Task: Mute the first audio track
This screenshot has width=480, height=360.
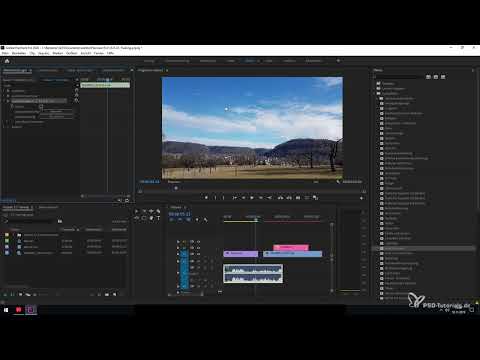Action: [x=198, y=261]
